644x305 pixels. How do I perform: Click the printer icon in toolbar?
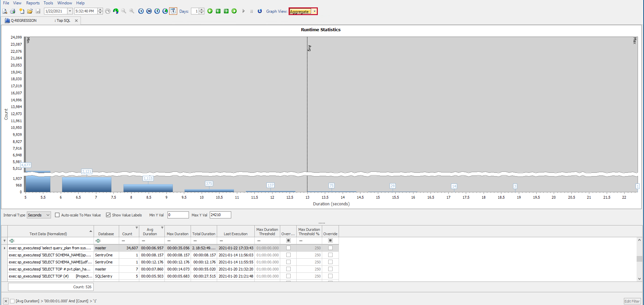click(x=13, y=11)
